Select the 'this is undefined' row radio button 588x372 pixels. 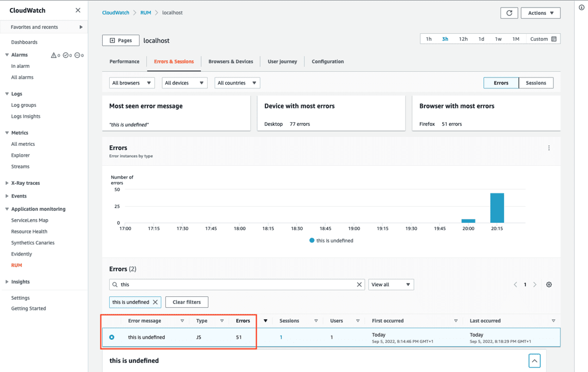[112, 337]
